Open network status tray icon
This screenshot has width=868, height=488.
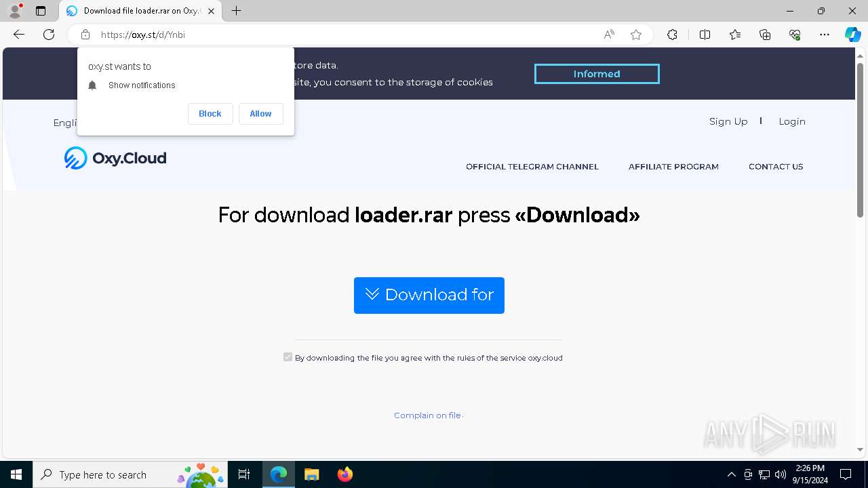click(764, 474)
